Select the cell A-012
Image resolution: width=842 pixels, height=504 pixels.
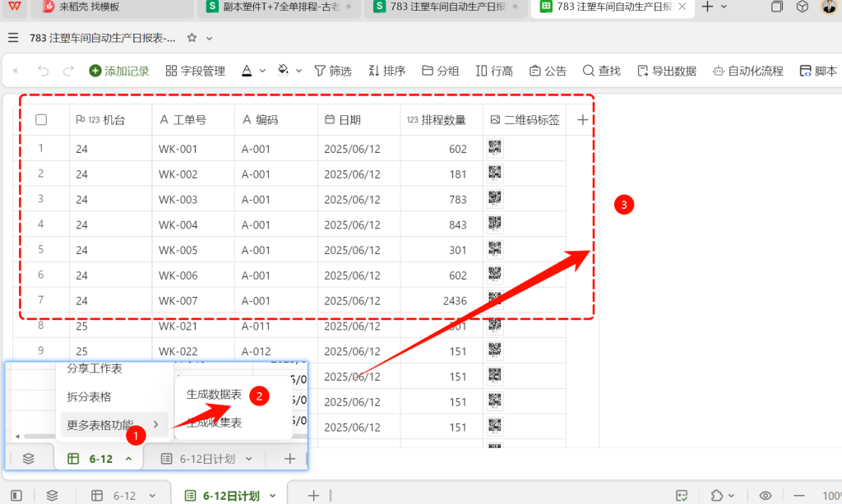pyautogui.click(x=276, y=351)
